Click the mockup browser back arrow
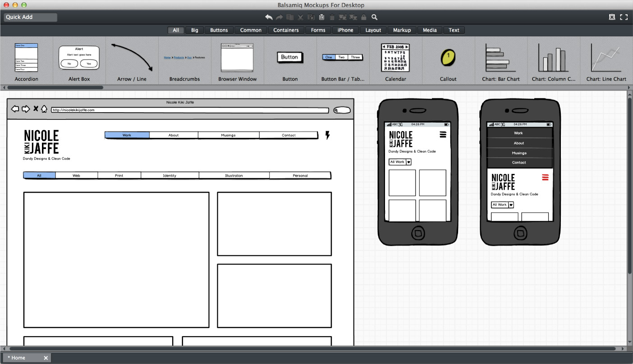This screenshot has height=364, width=633. 15,109
